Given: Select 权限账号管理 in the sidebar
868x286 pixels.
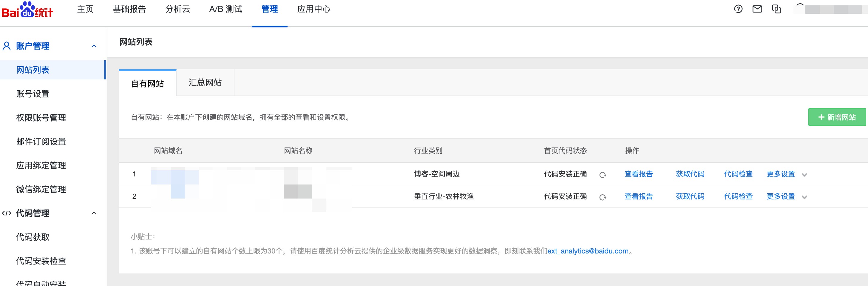Looking at the screenshot, I should (41, 118).
